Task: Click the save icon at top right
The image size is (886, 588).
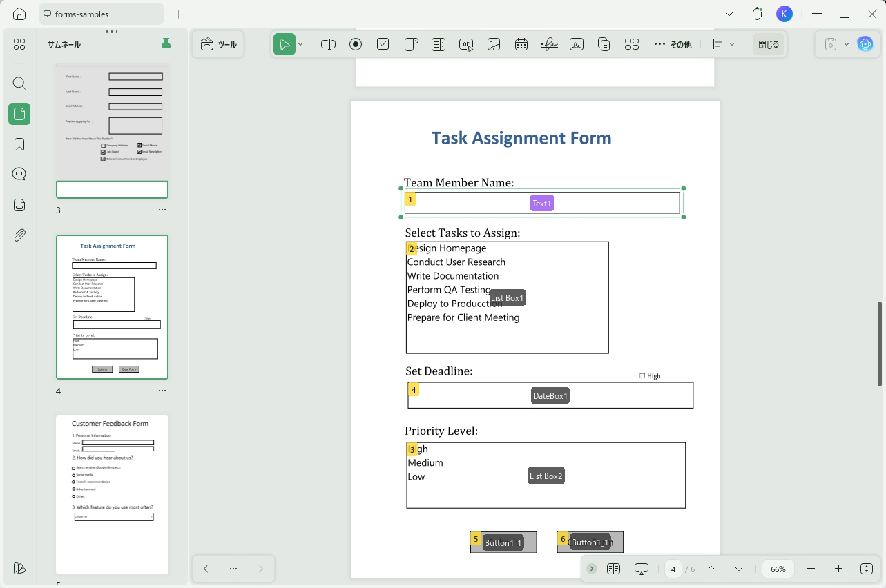Action: [x=831, y=44]
